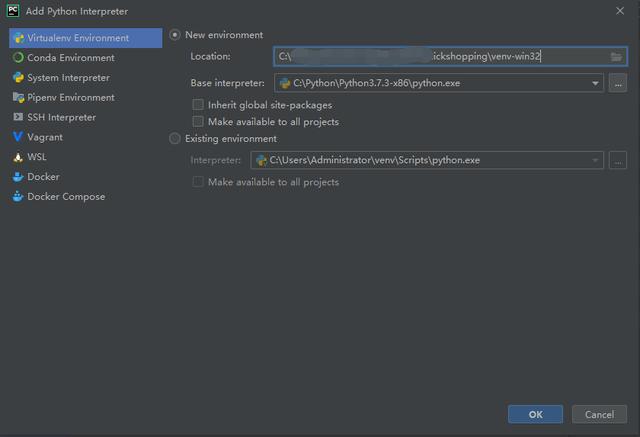Choose Docker interpreter type
Image resolution: width=640 pixels, height=437 pixels.
86,177
